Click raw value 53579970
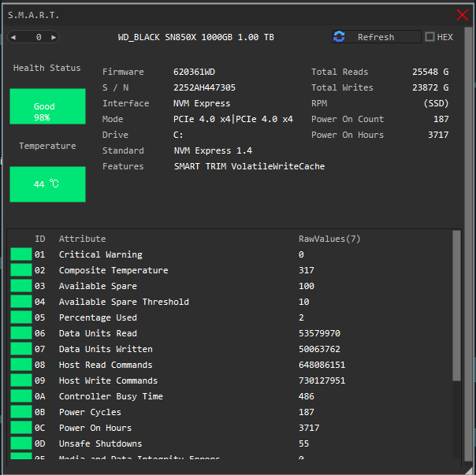This screenshot has height=475, width=476. tap(319, 333)
